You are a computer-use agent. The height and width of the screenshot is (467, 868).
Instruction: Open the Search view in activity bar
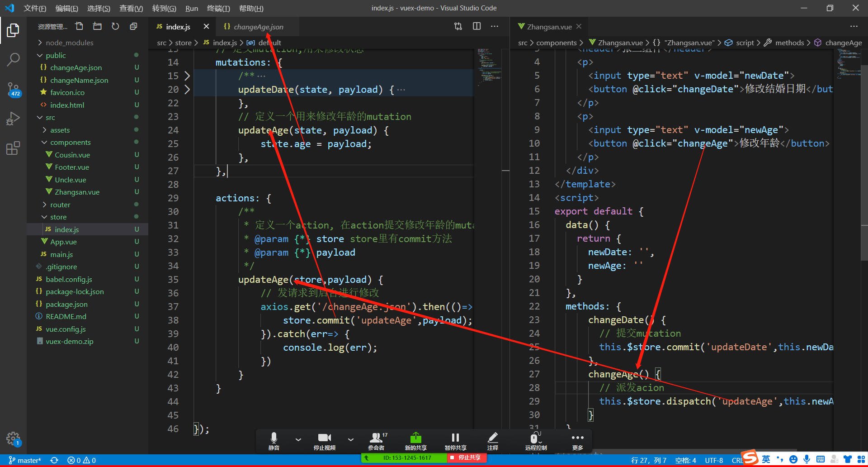[13, 59]
